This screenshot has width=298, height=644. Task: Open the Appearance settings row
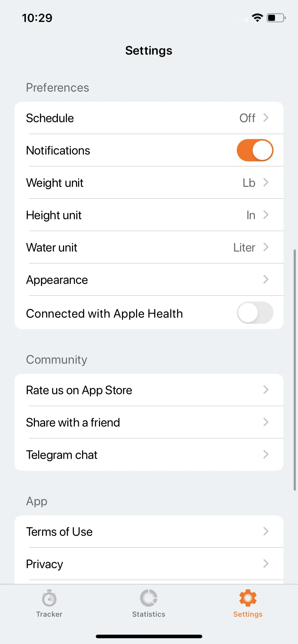pos(149,280)
